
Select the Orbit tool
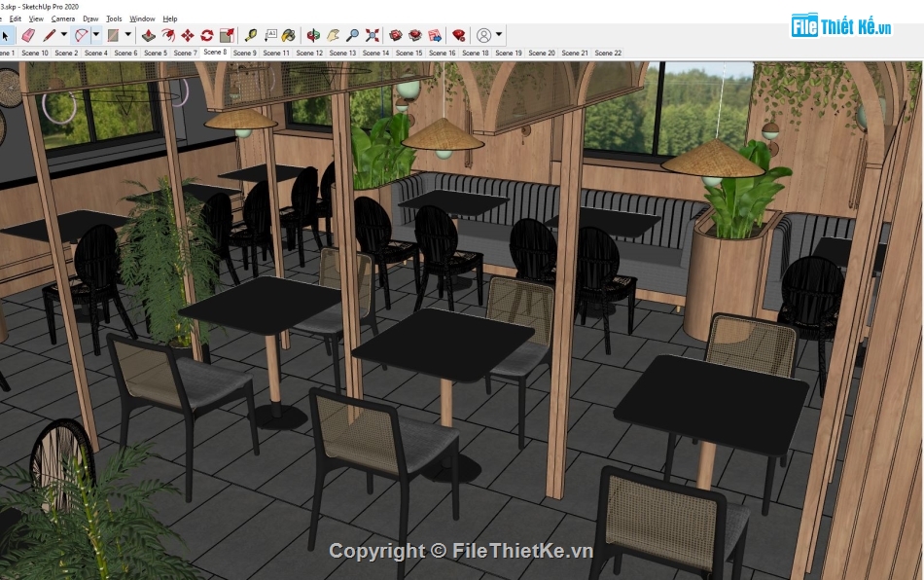[x=313, y=36]
